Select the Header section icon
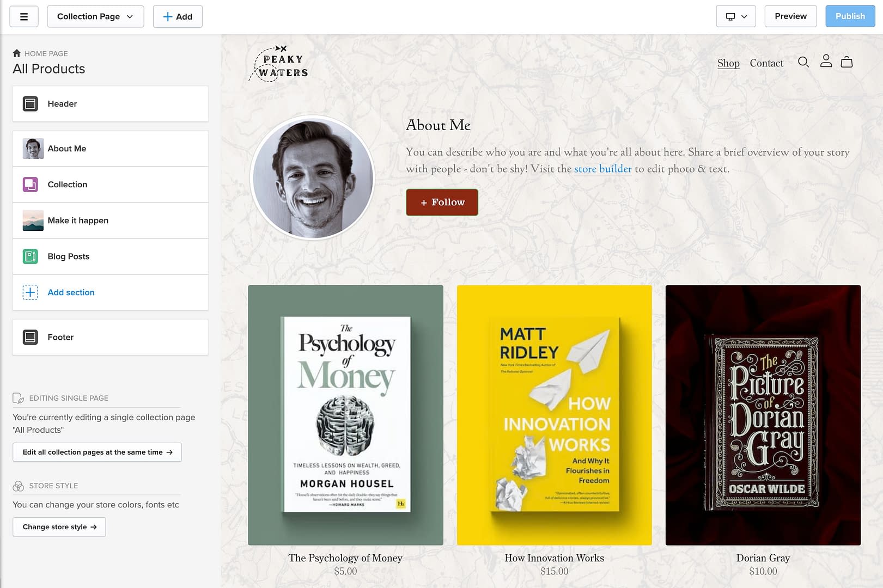The height and width of the screenshot is (588, 883). (31, 103)
